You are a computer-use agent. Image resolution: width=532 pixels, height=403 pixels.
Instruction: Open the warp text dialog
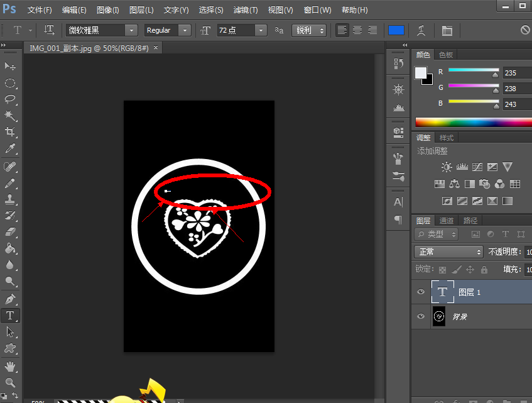click(x=421, y=30)
